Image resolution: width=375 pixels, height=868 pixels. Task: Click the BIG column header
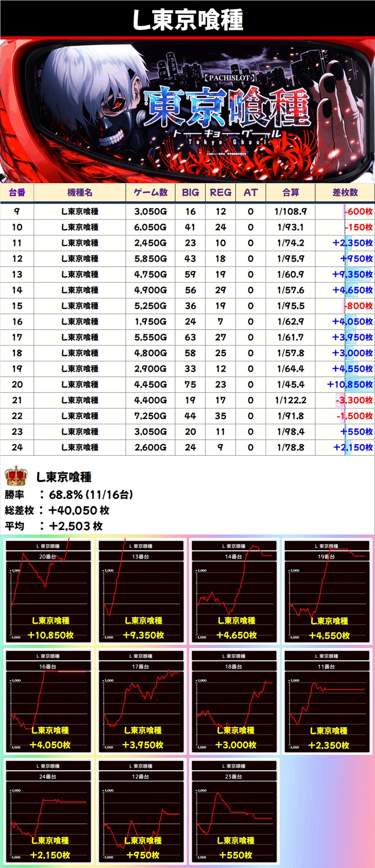pos(190,192)
